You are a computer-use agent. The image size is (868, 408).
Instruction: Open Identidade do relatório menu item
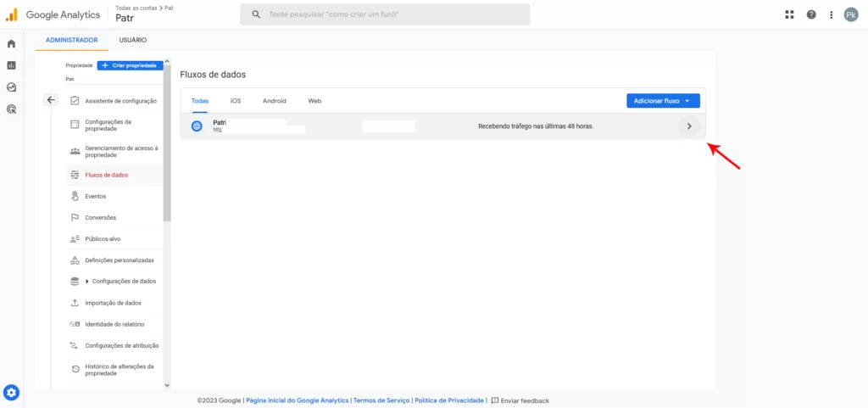click(x=114, y=324)
